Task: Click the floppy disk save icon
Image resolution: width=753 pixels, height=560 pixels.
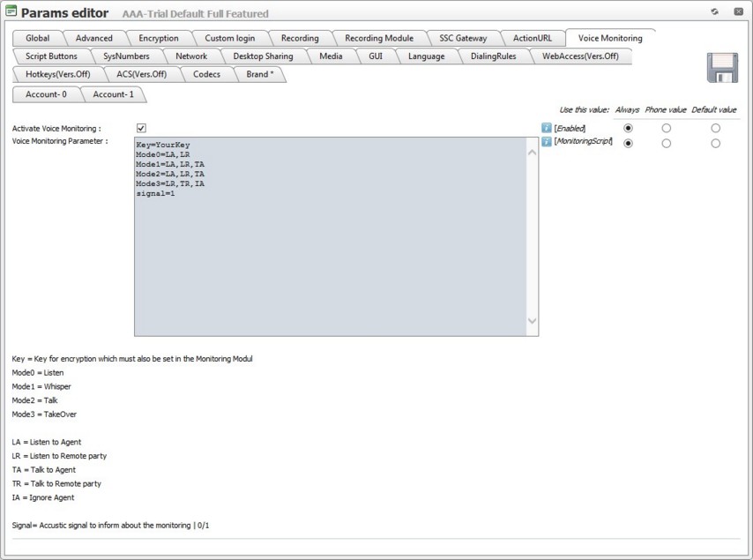Action: coord(721,68)
